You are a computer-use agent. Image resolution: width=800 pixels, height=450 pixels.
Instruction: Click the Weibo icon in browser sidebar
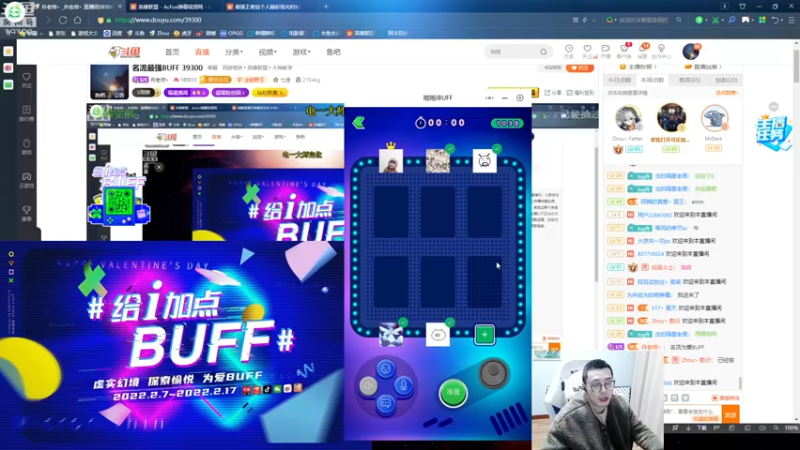pyautogui.click(x=8, y=68)
